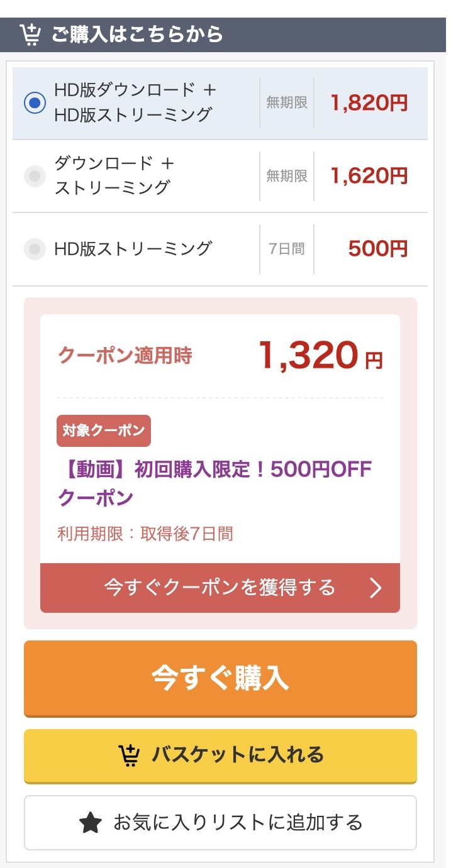451x868 pixels.
Task: Add item to favorites via お気に入りリストに追加する
Action: (220, 822)
